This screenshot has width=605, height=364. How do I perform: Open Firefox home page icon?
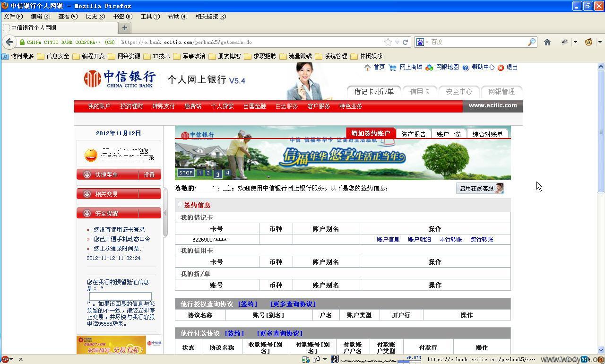547,42
